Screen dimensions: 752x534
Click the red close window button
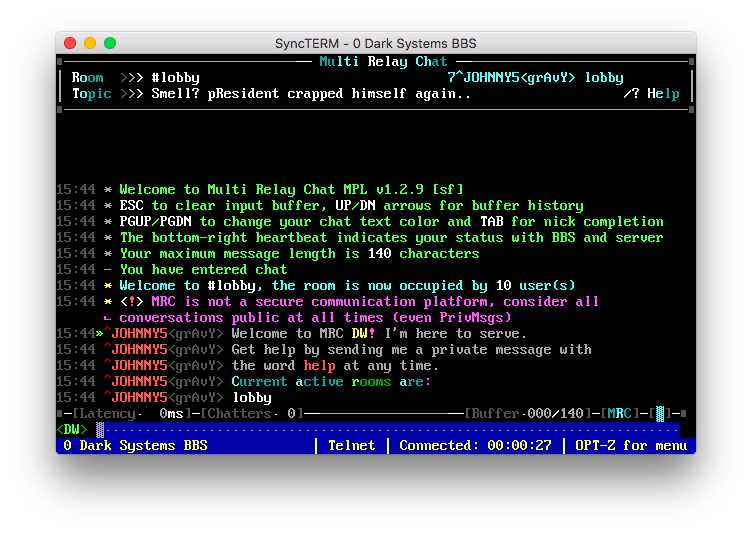70,43
